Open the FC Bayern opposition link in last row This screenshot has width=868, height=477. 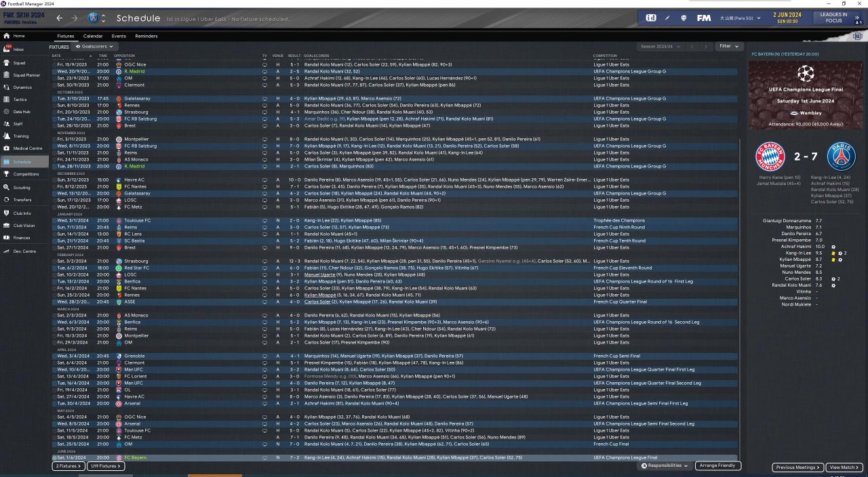135,457
